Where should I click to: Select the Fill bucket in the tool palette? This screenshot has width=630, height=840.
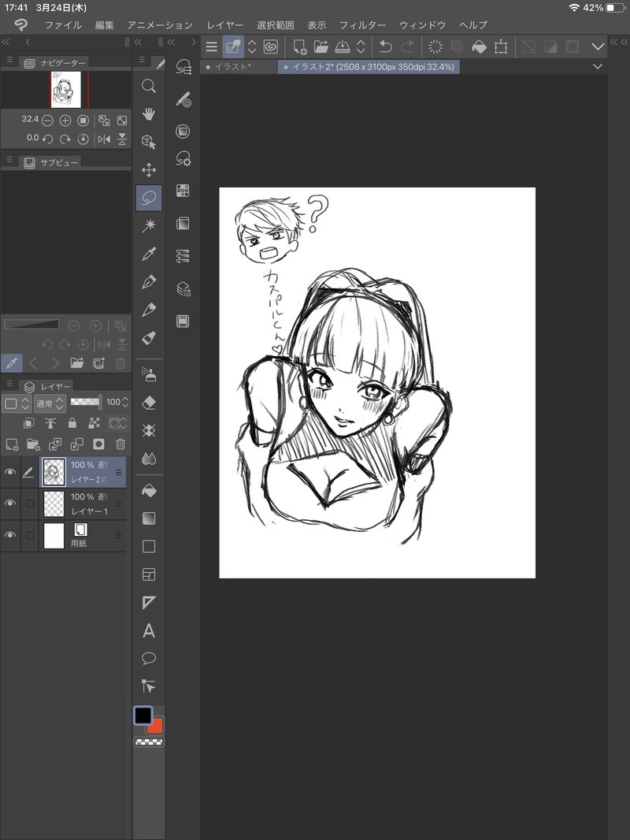pos(149,490)
